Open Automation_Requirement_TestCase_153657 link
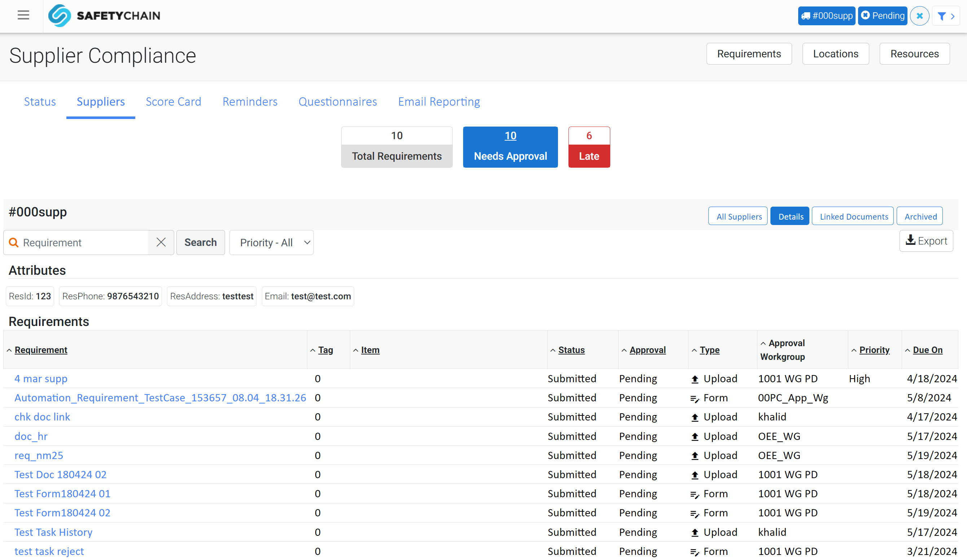The image size is (967, 560). tap(161, 398)
